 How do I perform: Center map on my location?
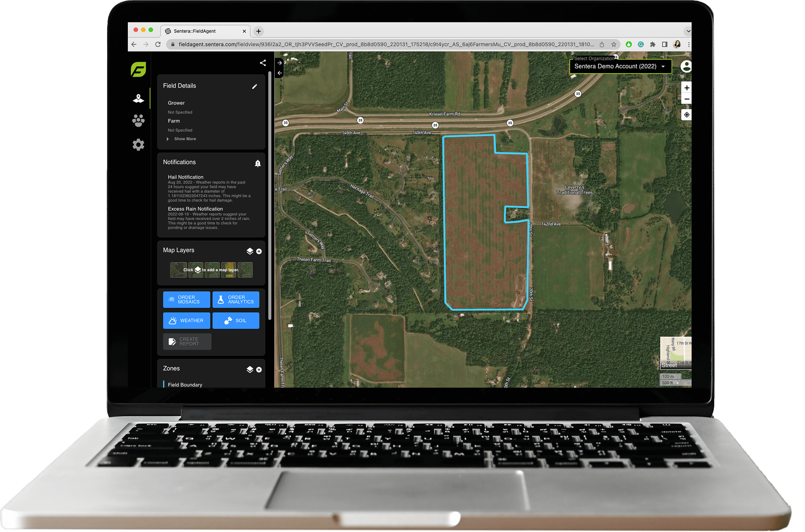tap(687, 115)
